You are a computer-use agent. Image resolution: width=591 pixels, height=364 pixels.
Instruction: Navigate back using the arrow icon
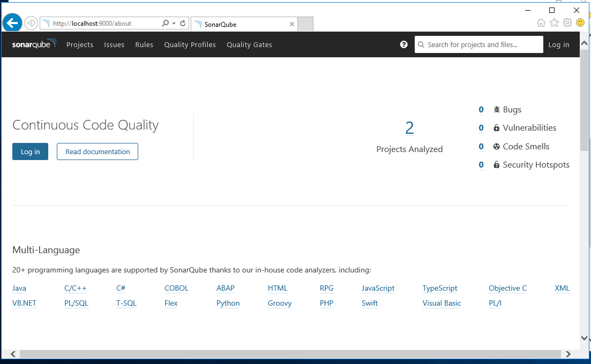click(12, 22)
